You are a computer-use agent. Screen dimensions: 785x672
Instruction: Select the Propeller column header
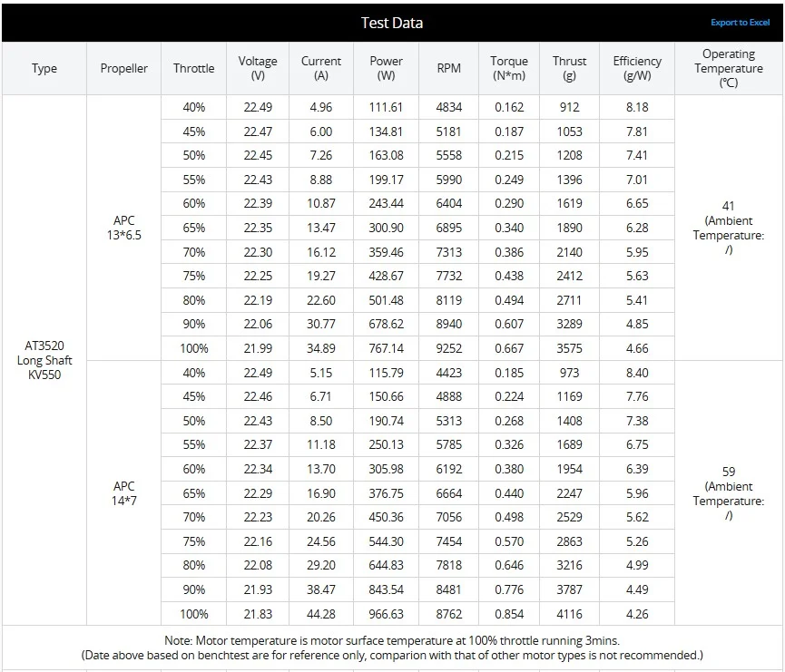pyautogui.click(x=124, y=69)
